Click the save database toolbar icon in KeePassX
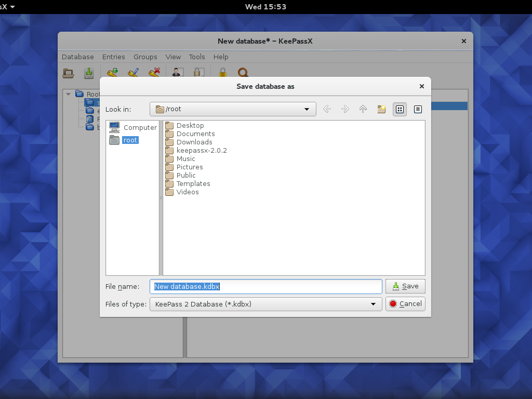Image resolution: width=532 pixels, height=399 pixels. click(x=89, y=73)
